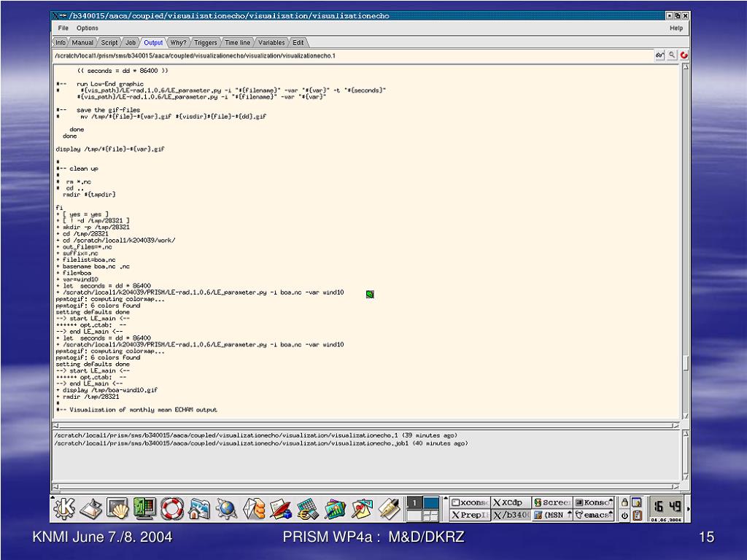Select the visualizationecho.1 file entry (39 minutes ago)
747x560 pixels.
pos(256,435)
